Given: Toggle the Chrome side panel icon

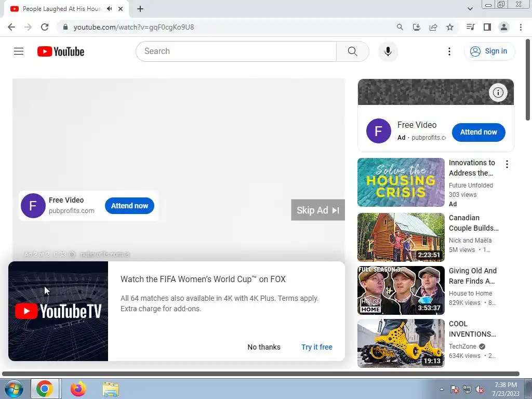Looking at the screenshot, I should click(x=487, y=27).
